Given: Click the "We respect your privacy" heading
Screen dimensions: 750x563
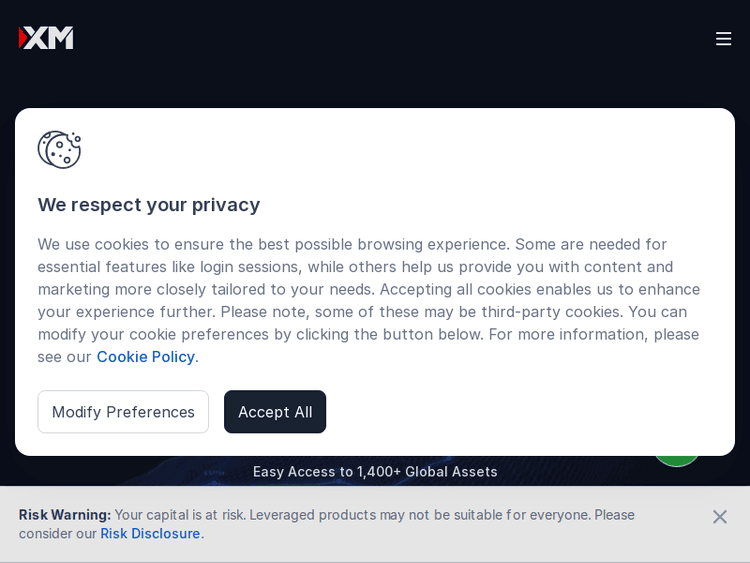Looking at the screenshot, I should coord(149,204).
